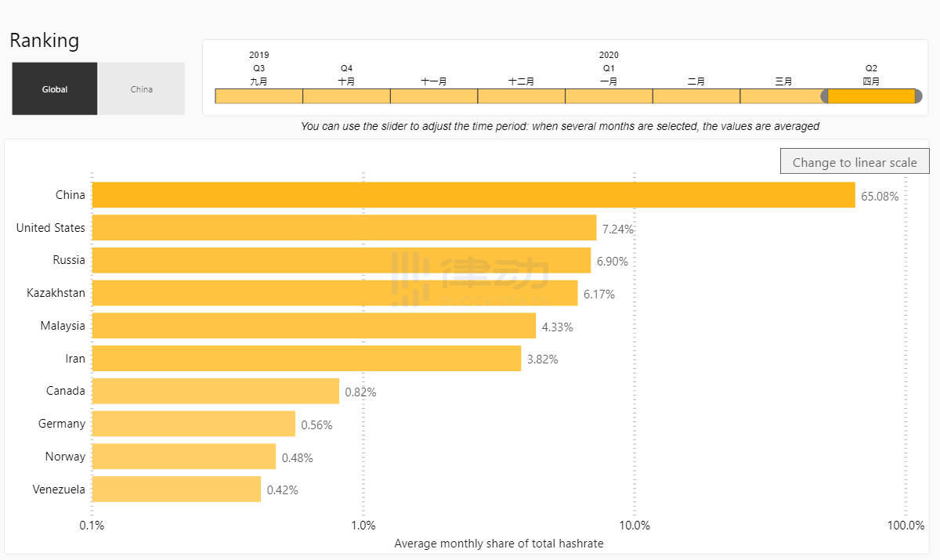Click the Change to linear scale button
This screenshot has width=940, height=560.
855,162
